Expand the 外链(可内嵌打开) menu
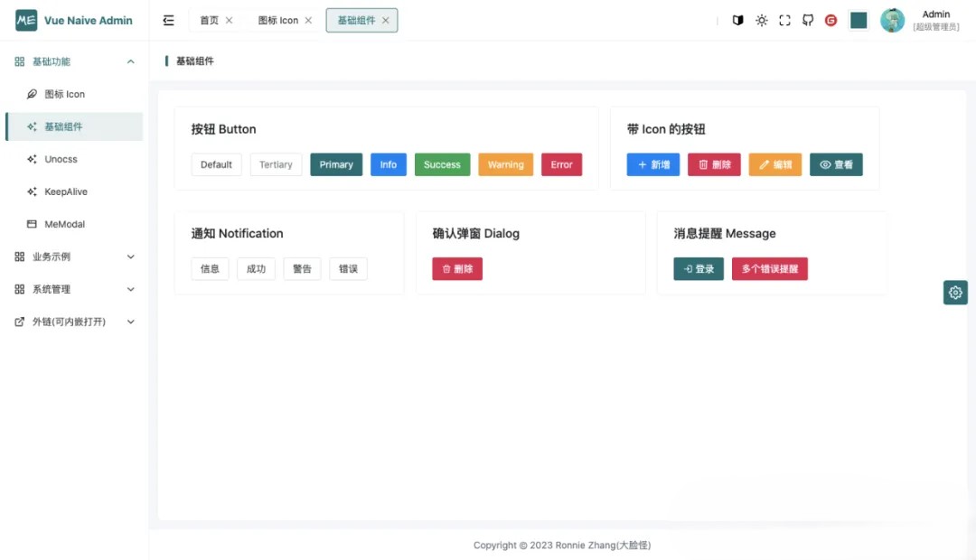 (74, 322)
